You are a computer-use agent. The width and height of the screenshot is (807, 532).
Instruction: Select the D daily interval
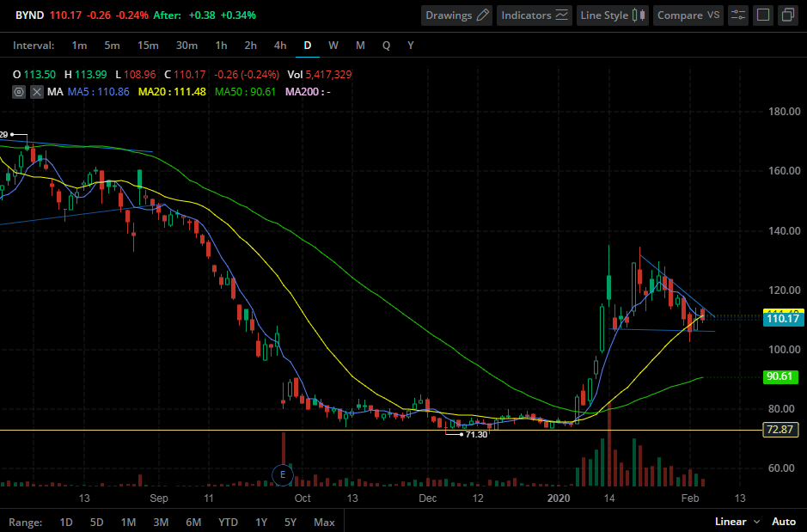308,46
